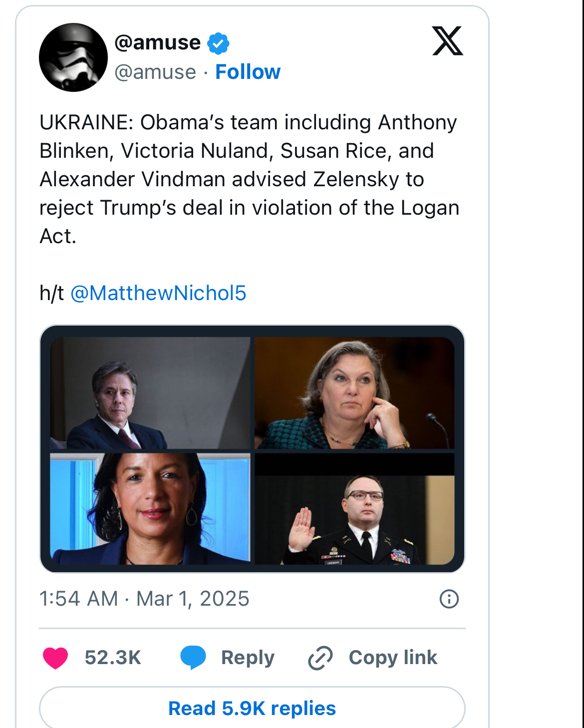Open the stormtrooper profile avatar
Viewport: 584px width, 728px height.
[73, 57]
